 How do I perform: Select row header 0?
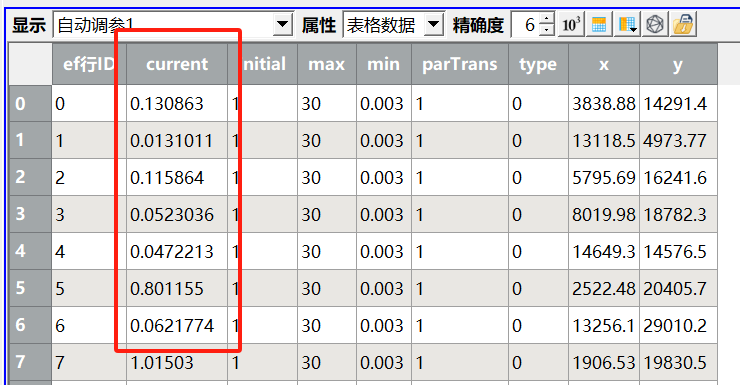(x=30, y=103)
